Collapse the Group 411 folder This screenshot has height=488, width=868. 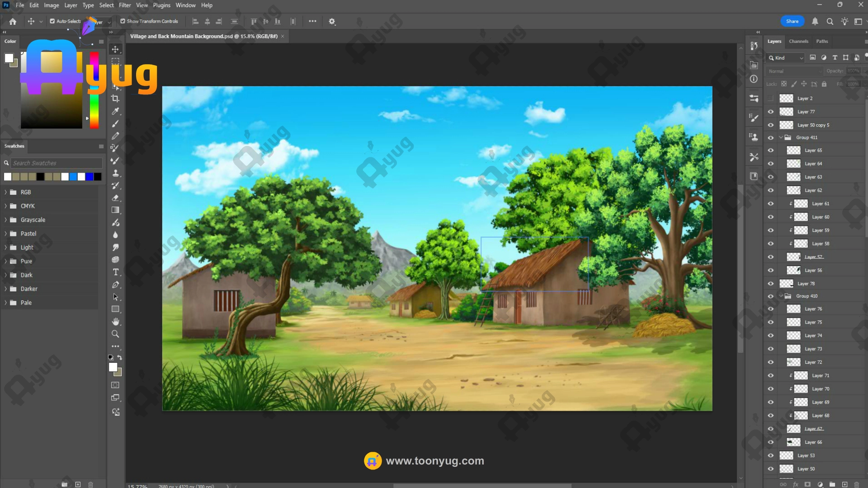click(781, 137)
